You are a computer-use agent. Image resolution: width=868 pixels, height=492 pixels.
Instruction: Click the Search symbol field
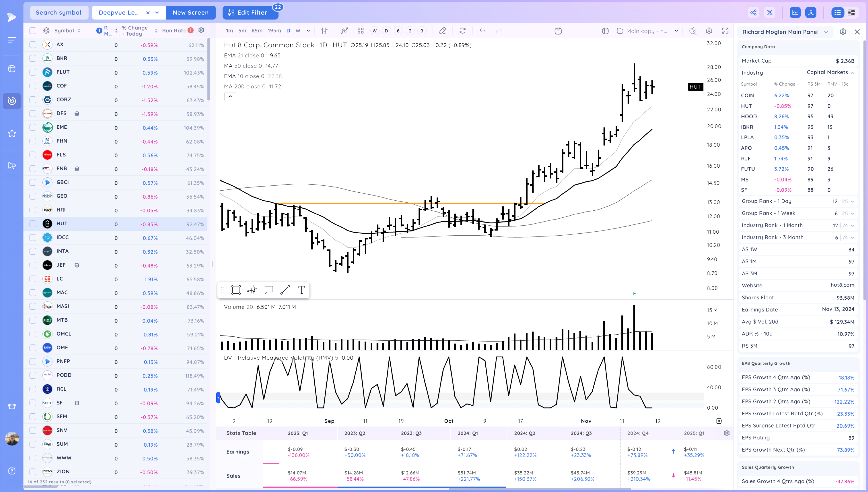(x=59, y=13)
